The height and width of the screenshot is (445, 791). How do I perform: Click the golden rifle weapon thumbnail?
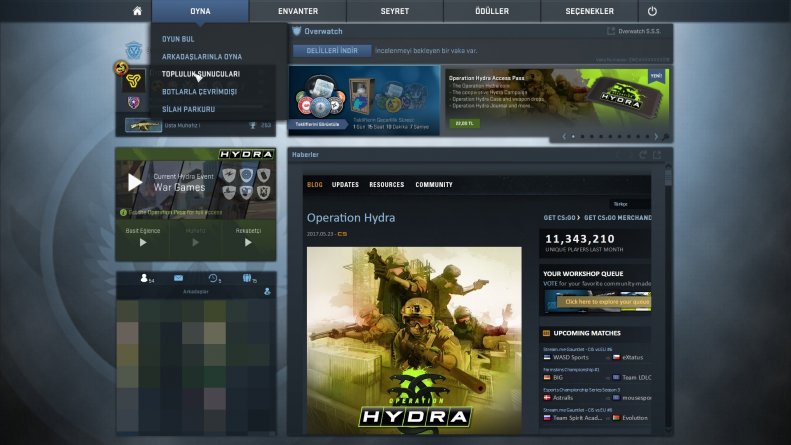[143, 125]
